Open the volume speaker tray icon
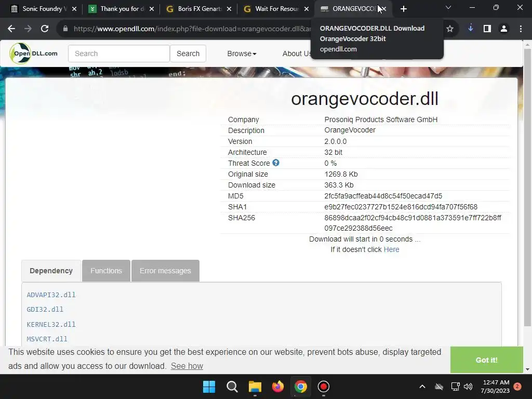 [x=468, y=387]
